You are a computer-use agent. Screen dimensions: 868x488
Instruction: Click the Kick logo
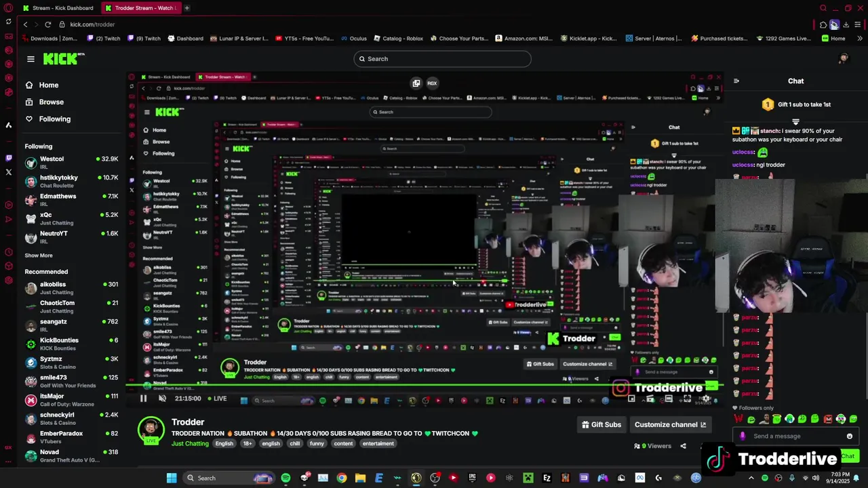(63, 59)
